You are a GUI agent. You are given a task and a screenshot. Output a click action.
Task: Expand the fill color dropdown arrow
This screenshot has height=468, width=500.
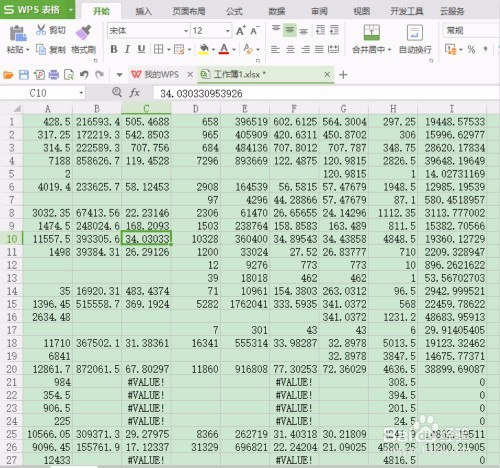point(213,50)
